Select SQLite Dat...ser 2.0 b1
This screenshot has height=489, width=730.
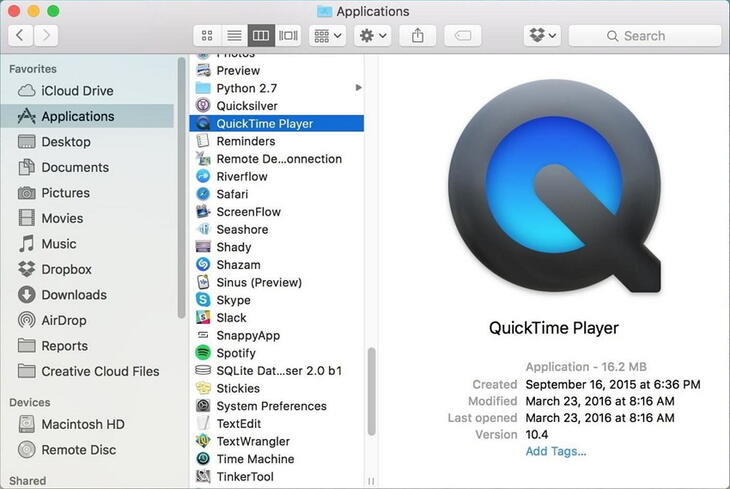(x=277, y=371)
